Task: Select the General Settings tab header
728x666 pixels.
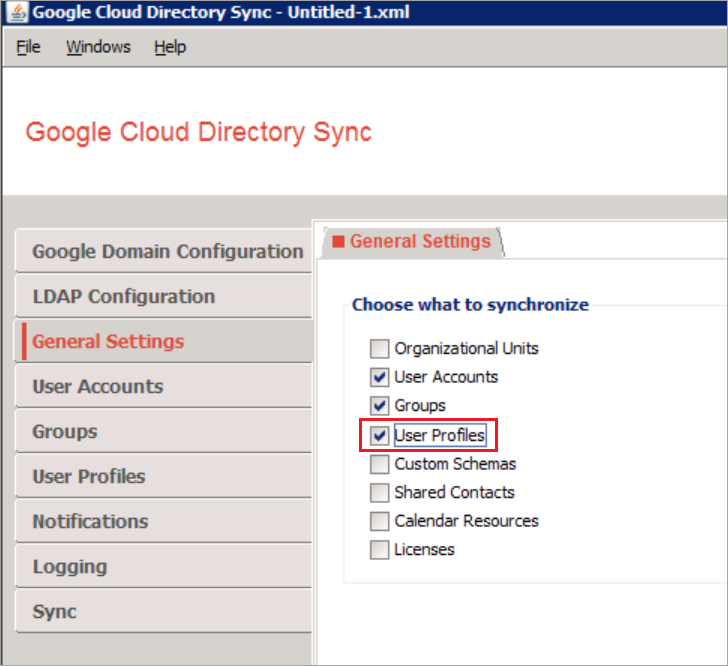Action: 412,241
